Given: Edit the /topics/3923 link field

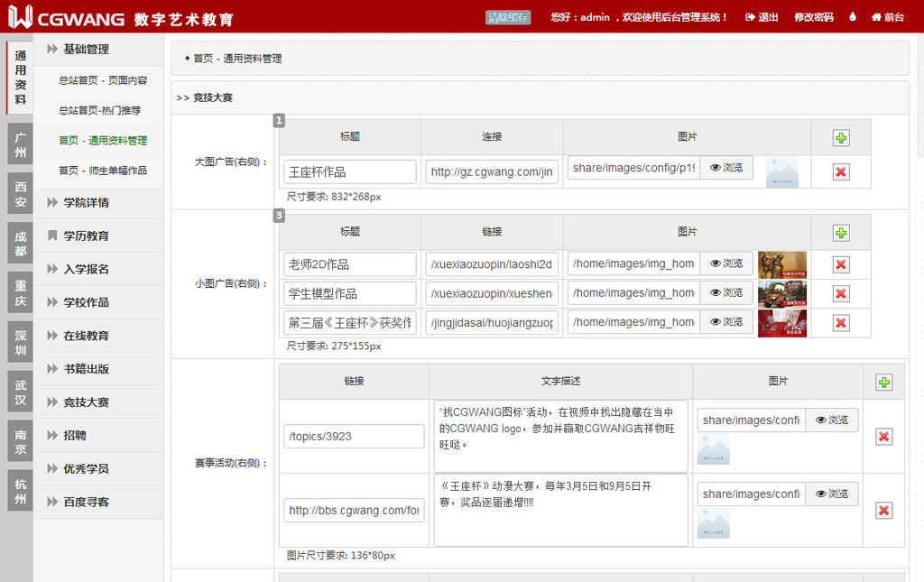Looking at the screenshot, I should pyautogui.click(x=354, y=437).
